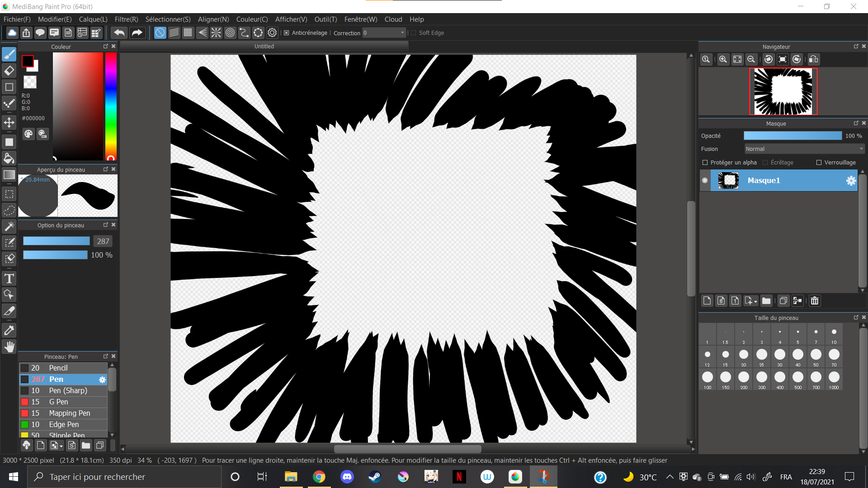Switch to the Untitled document tab
The image size is (868, 488).
264,47
